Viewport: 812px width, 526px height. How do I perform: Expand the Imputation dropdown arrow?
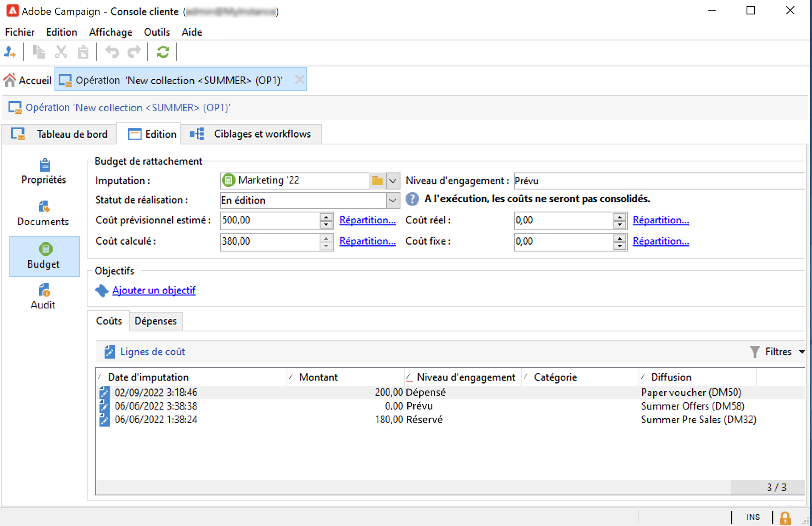tap(393, 181)
